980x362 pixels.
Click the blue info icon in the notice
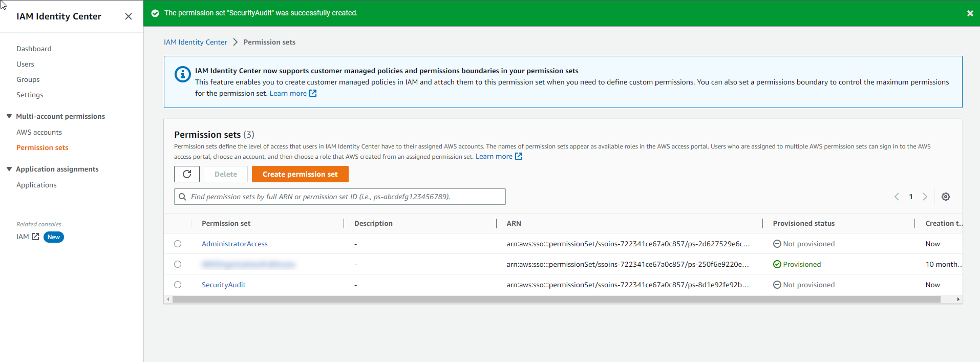(x=183, y=74)
